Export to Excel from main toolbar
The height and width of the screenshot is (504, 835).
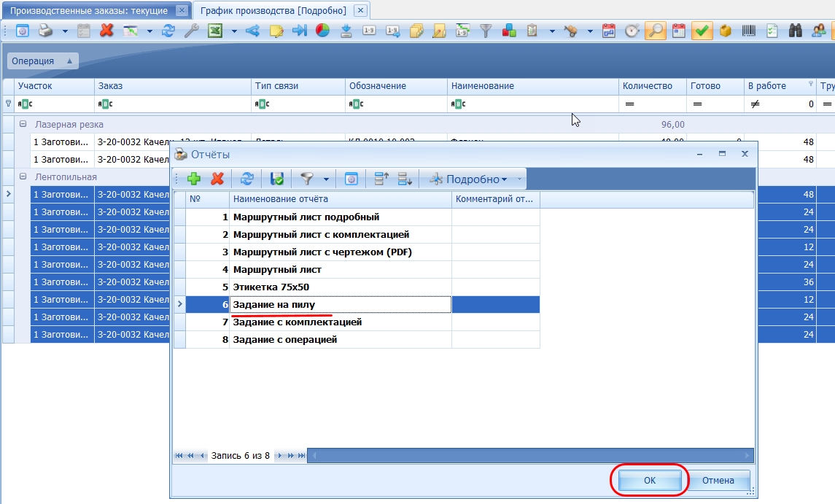click(215, 31)
